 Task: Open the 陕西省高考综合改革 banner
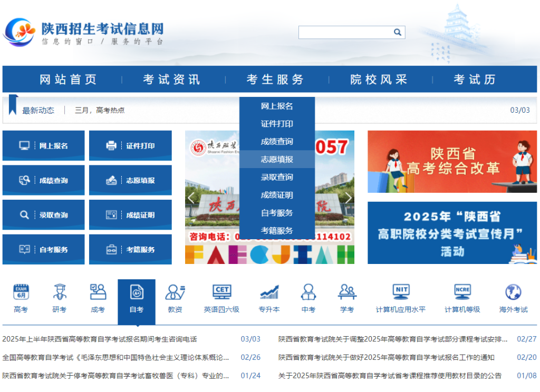[452, 161]
